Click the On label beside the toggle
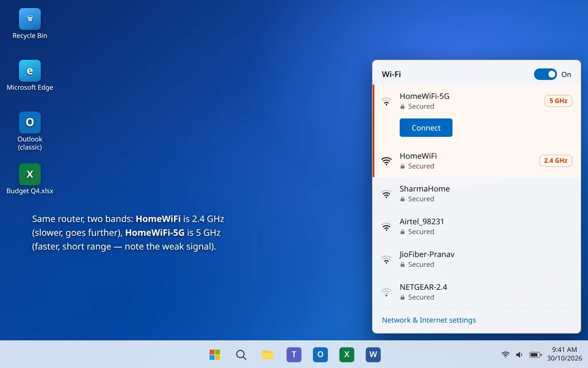The image size is (588, 368). click(566, 74)
